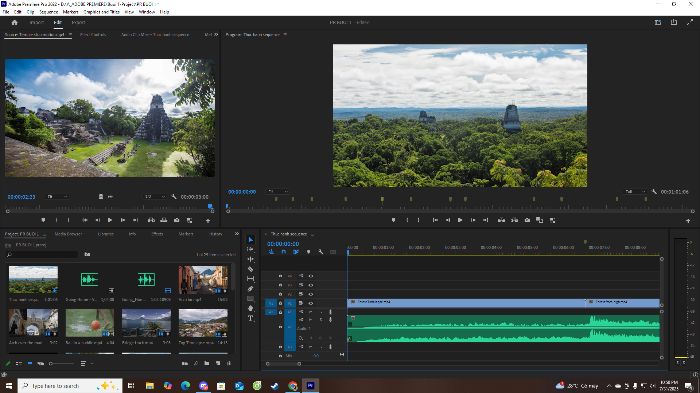Play the clip in the Source monitor
700x393 pixels.
point(110,220)
